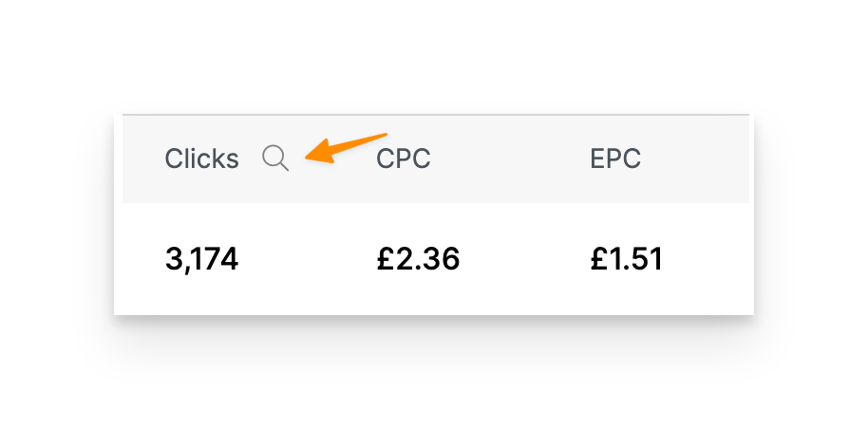This screenshot has height=429, width=868.
Task: Open details for the 3,174 figure
Action: [x=201, y=258]
